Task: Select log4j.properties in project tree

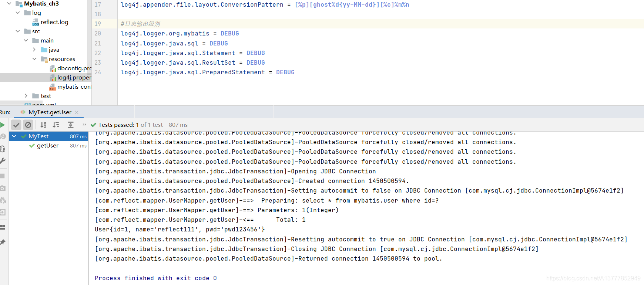Action: pos(74,78)
